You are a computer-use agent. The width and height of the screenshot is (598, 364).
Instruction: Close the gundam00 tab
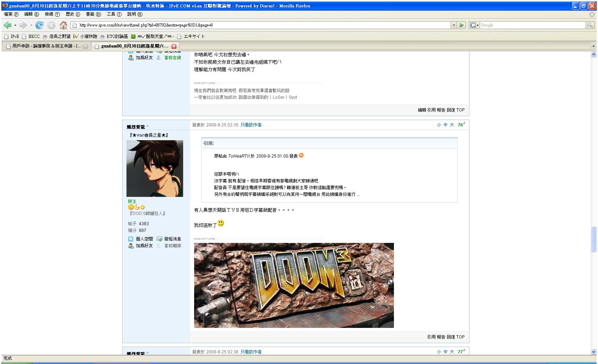click(174, 46)
